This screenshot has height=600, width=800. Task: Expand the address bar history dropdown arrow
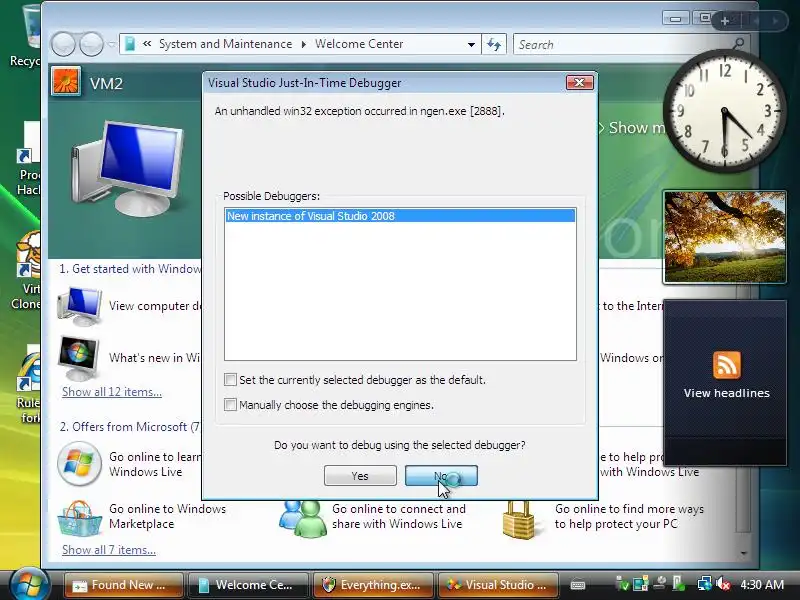click(471, 44)
